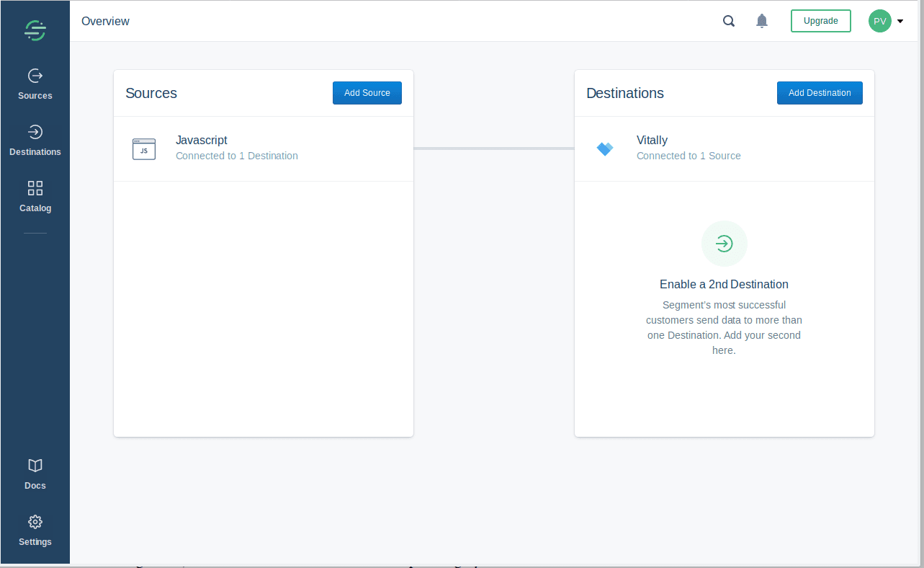Image resolution: width=924 pixels, height=568 pixels.
Task: Check notifications via the bell icon
Action: click(x=761, y=21)
